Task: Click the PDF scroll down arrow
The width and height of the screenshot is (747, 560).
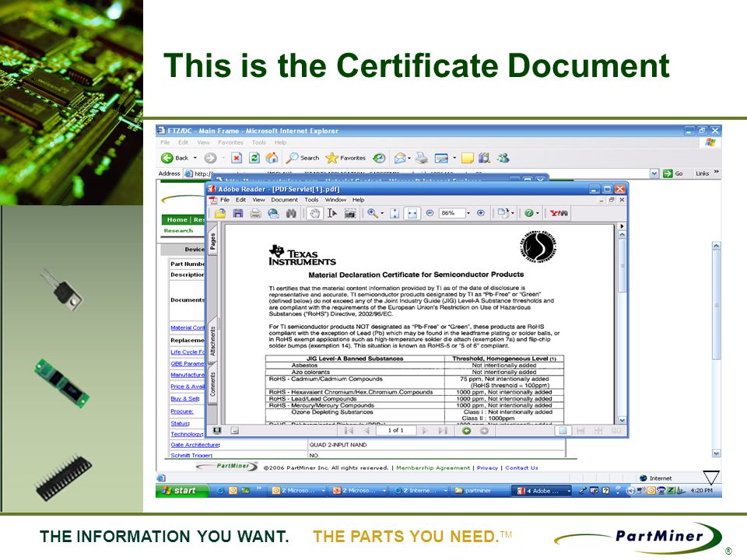Action: (622, 420)
